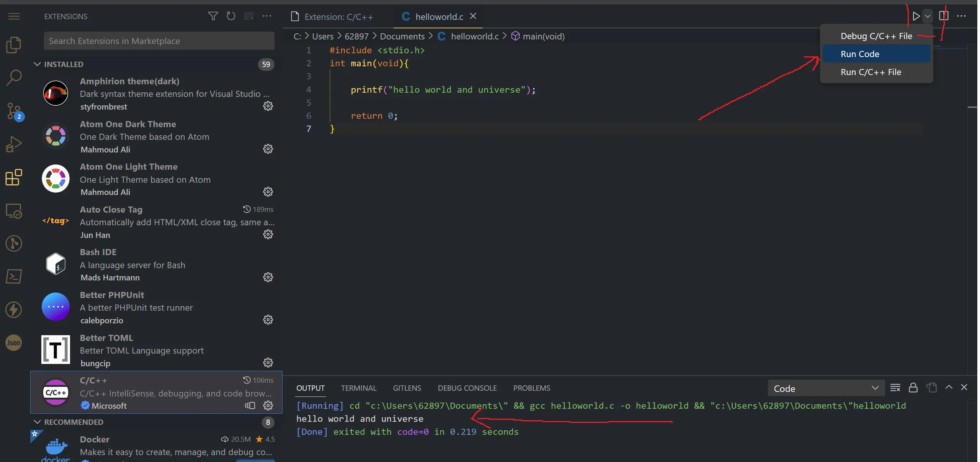Open output log in editor icon
The width and height of the screenshot is (980, 462).
point(931,388)
